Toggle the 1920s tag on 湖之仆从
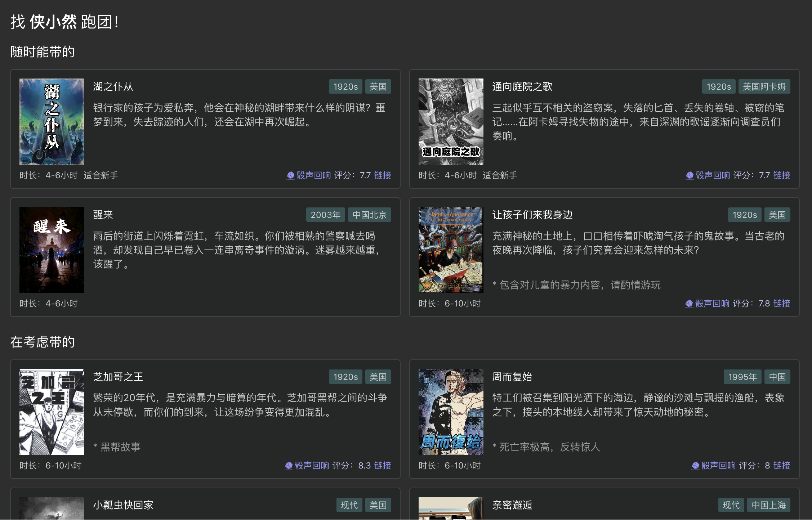The height and width of the screenshot is (520, 812). [345, 86]
